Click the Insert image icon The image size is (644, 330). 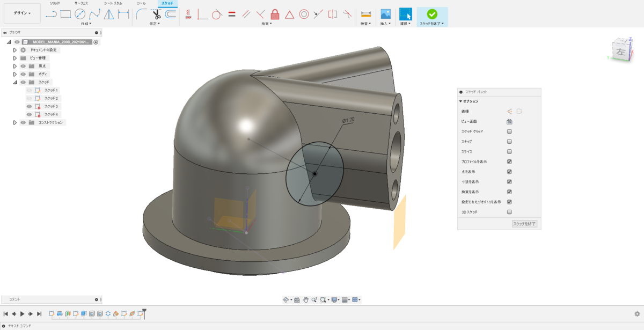pyautogui.click(x=385, y=14)
